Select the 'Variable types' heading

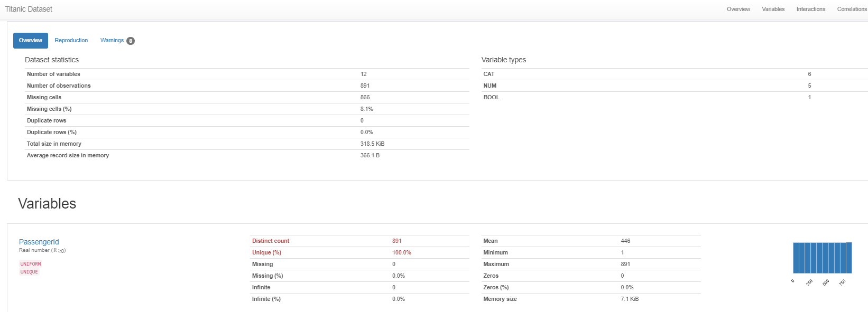504,60
